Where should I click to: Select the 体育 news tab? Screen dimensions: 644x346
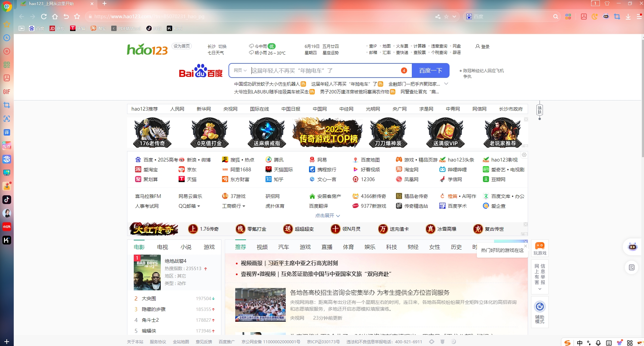coord(348,247)
